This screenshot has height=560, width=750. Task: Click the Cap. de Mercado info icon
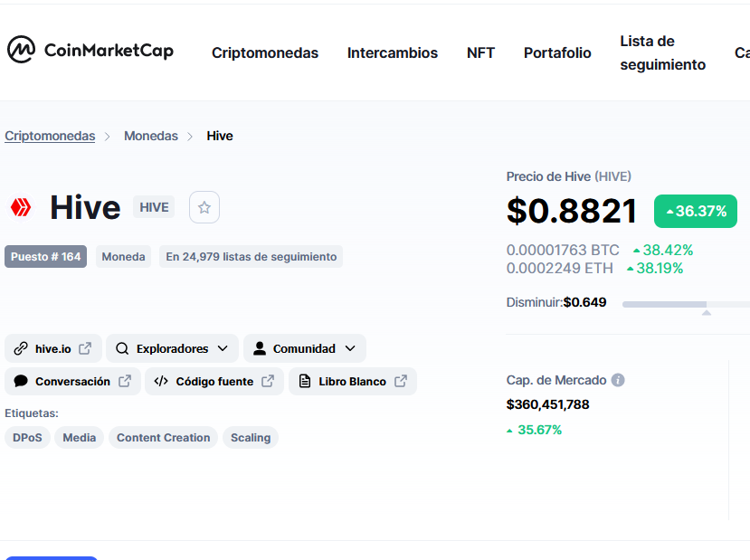click(x=618, y=380)
